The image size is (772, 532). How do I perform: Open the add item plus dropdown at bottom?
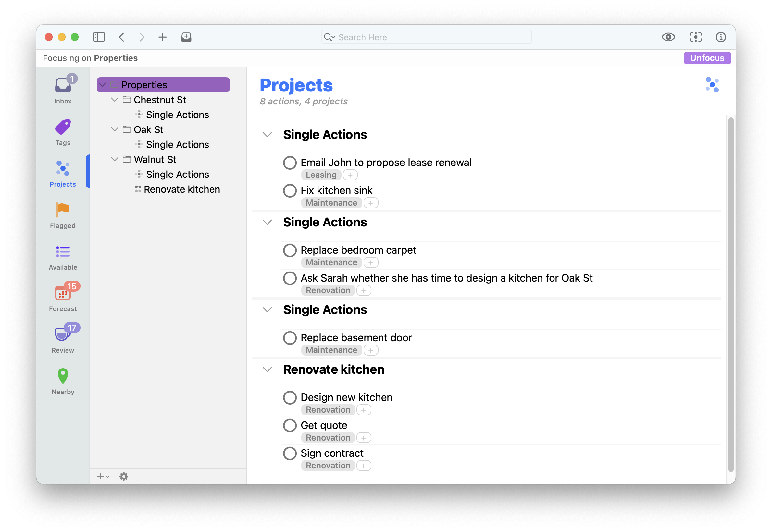pyautogui.click(x=103, y=476)
